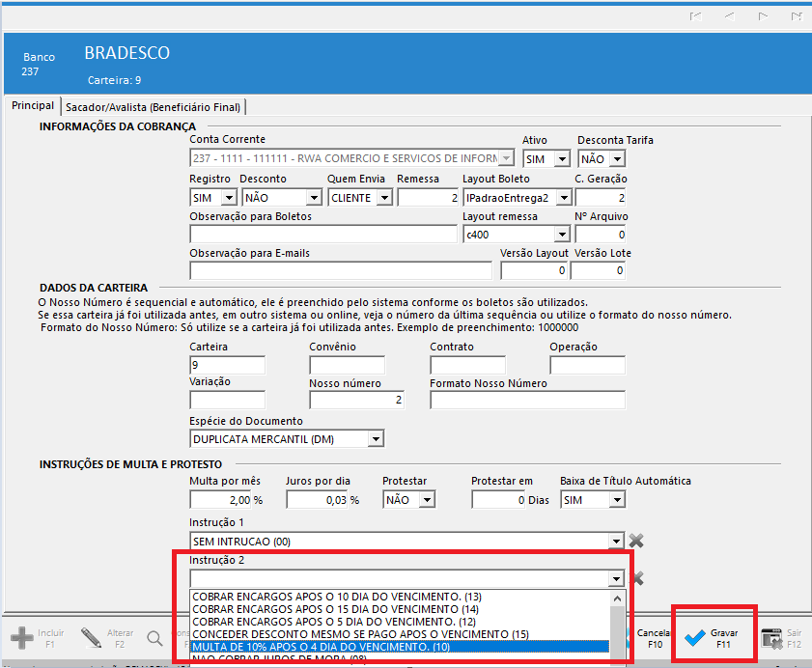812x668 pixels.
Task: Open the Sacador/Avalista (Beneficiário Final) tab
Action: 153,107
